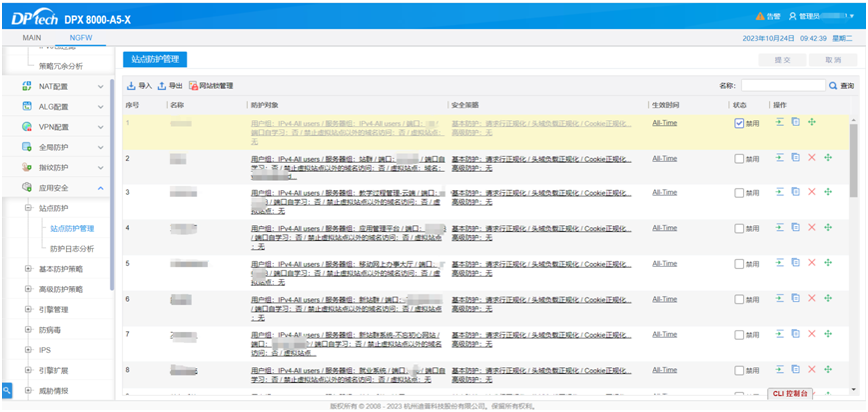The height and width of the screenshot is (412, 868).
Task: Collapse the 站点防护 tree node
Action: 28,208
